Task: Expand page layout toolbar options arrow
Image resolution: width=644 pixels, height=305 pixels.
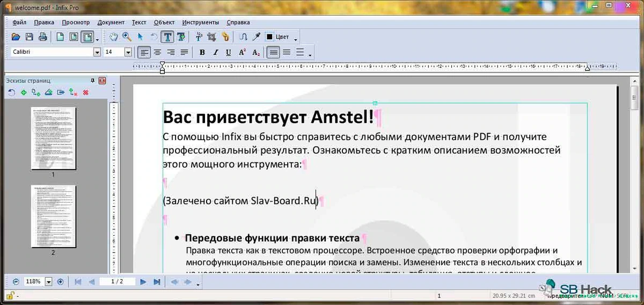Action: coord(98,39)
